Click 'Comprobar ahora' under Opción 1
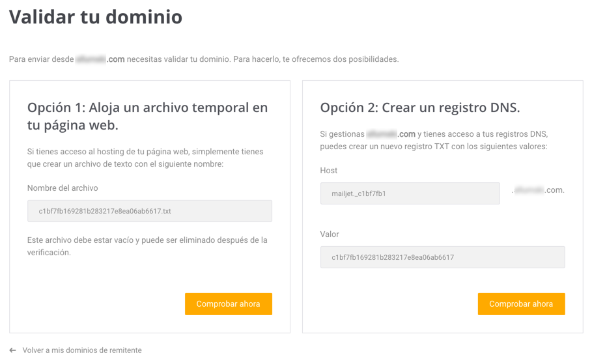Image resolution: width=592 pixels, height=364 pixels. click(229, 304)
